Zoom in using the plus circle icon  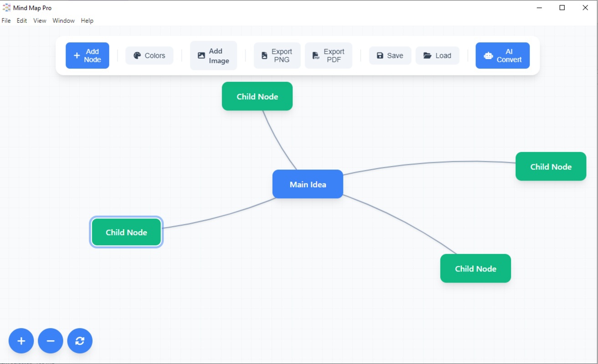coord(21,340)
